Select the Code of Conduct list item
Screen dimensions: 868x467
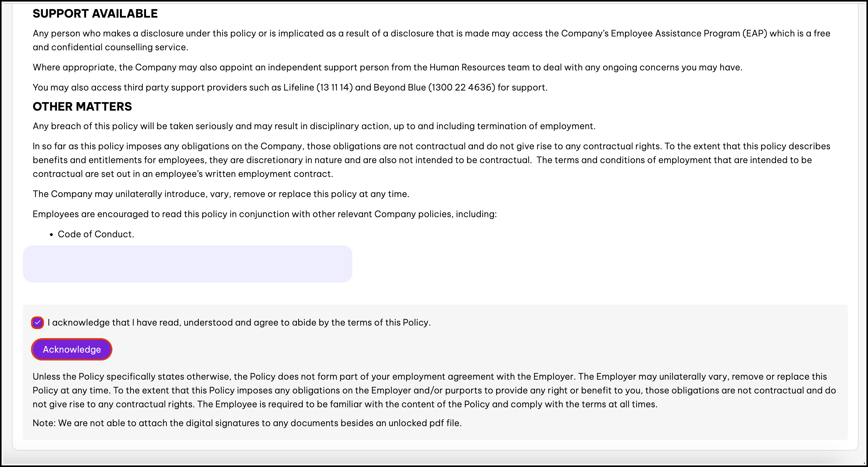pos(96,234)
